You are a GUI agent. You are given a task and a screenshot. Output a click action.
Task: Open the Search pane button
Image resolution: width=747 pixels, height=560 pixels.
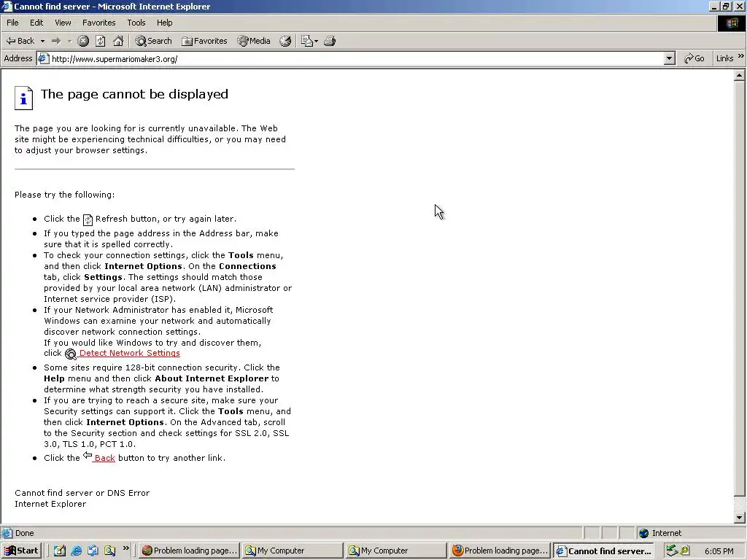click(153, 41)
